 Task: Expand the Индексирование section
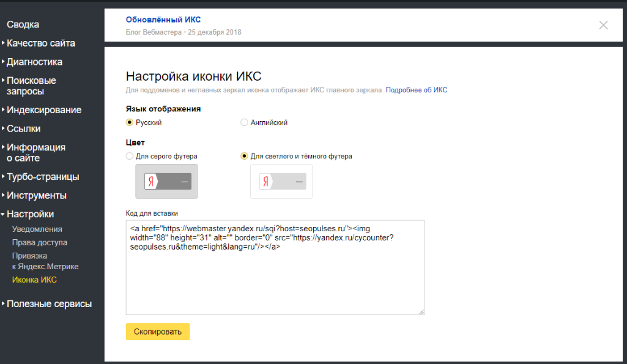click(x=44, y=110)
